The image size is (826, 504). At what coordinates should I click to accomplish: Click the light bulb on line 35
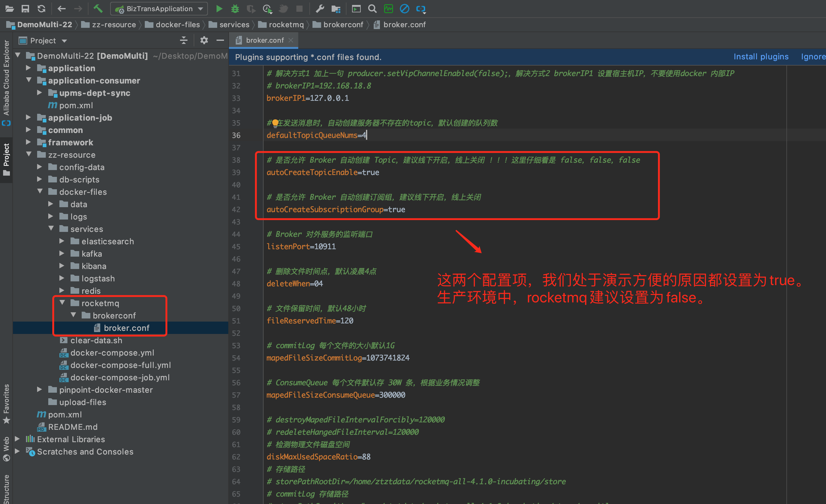tap(275, 123)
